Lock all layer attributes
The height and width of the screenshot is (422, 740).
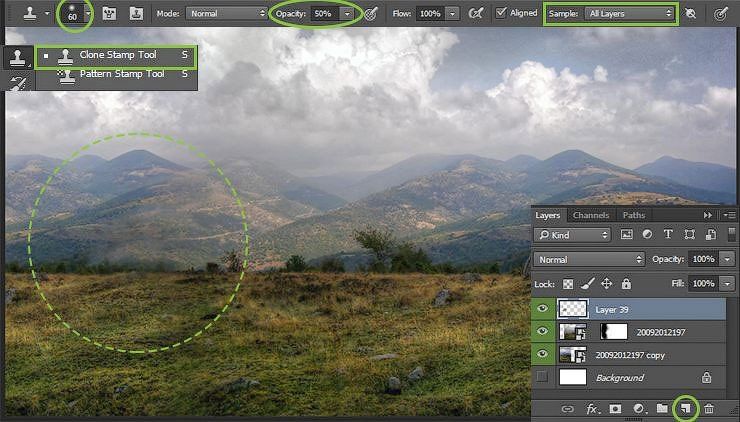pos(626,284)
